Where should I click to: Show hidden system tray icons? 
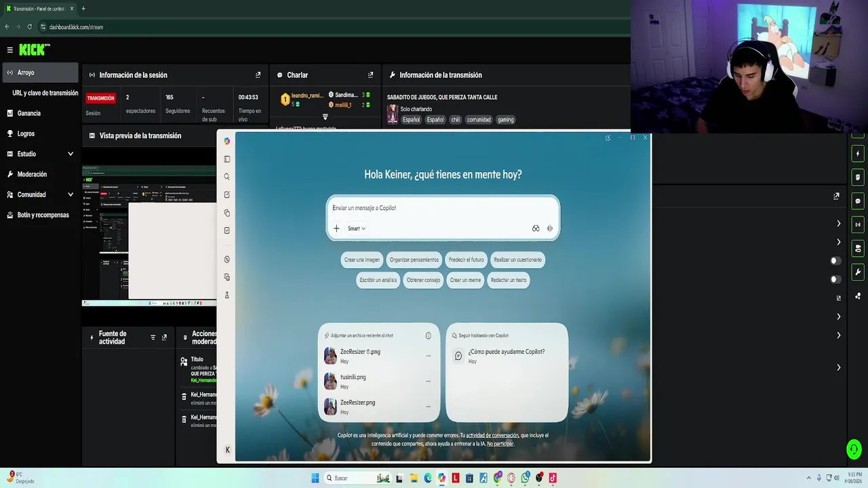coord(808,478)
